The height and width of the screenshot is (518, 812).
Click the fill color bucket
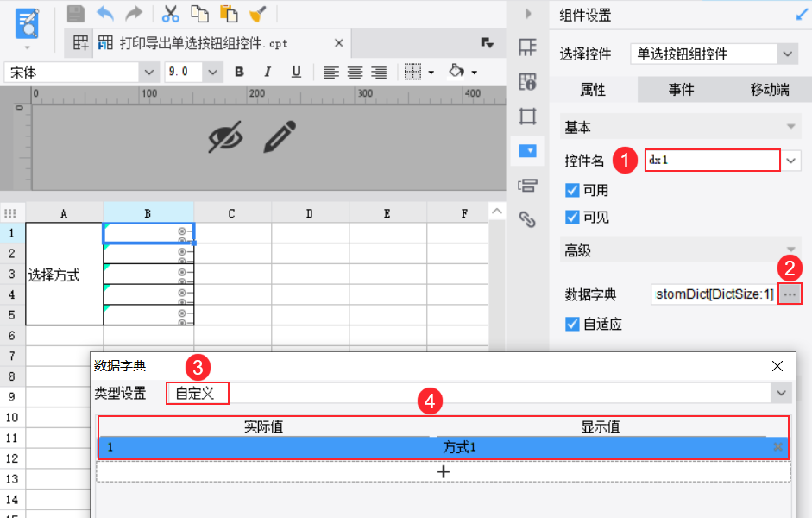coord(456,71)
